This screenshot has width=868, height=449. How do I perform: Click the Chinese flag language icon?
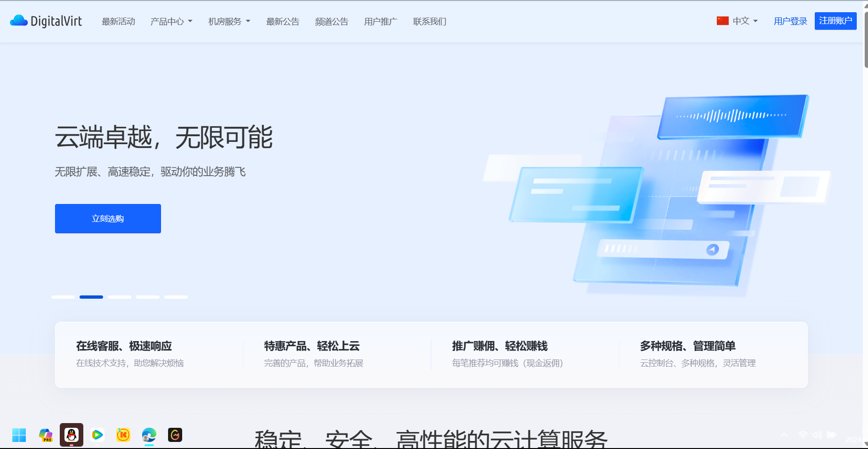click(723, 21)
